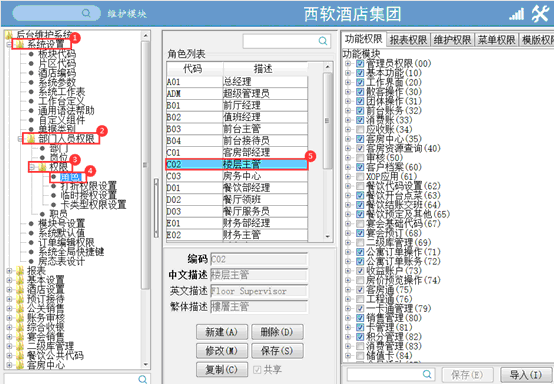Image resolution: width=554 pixels, height=384 pixels.
Task: Enable the 应收账(34) checkbox
Action: point(360,129)
